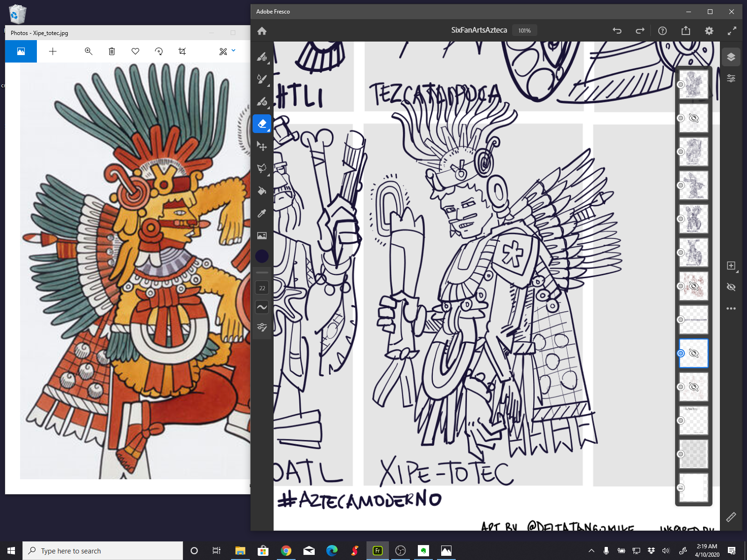Select the gray checkered twelfth layer
747x560 pixels.
click(693, 454)
